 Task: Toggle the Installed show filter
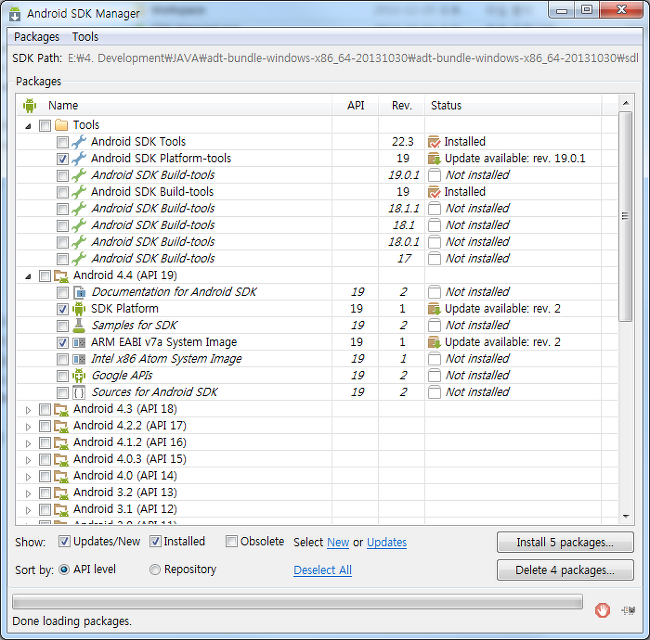(155, 541)
